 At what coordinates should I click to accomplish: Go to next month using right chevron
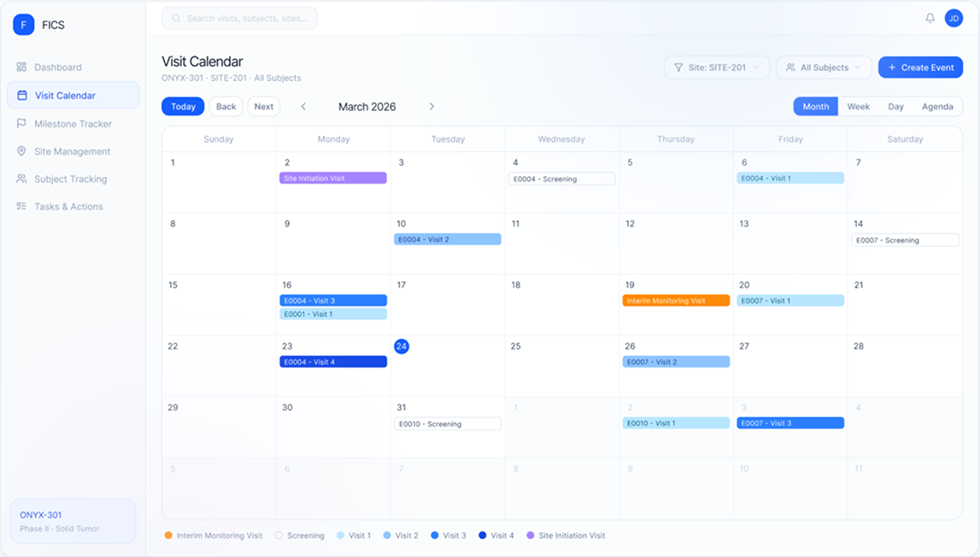tap(431, 106)
